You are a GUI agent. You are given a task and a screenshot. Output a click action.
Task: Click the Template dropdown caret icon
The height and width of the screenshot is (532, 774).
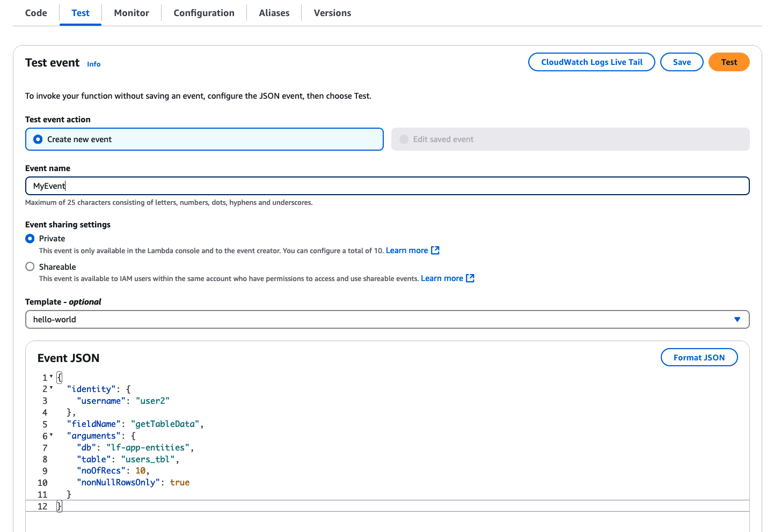pyautogui.click(x=737, y=319)
